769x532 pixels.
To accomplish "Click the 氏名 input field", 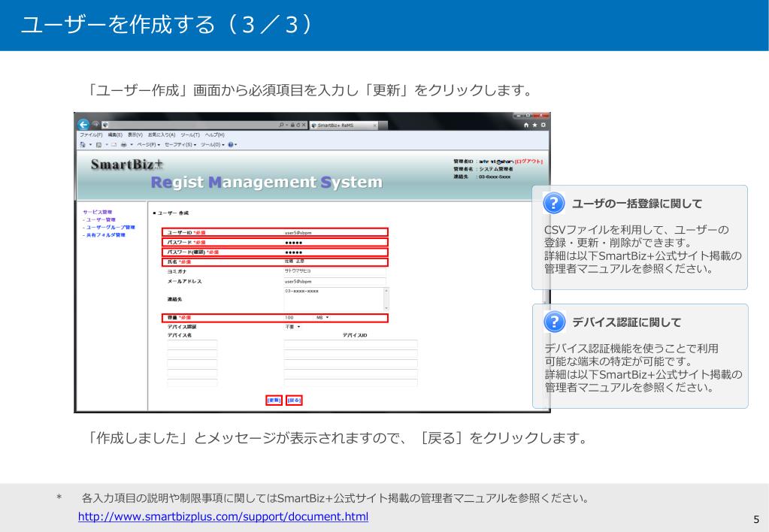I will point(335,261).
